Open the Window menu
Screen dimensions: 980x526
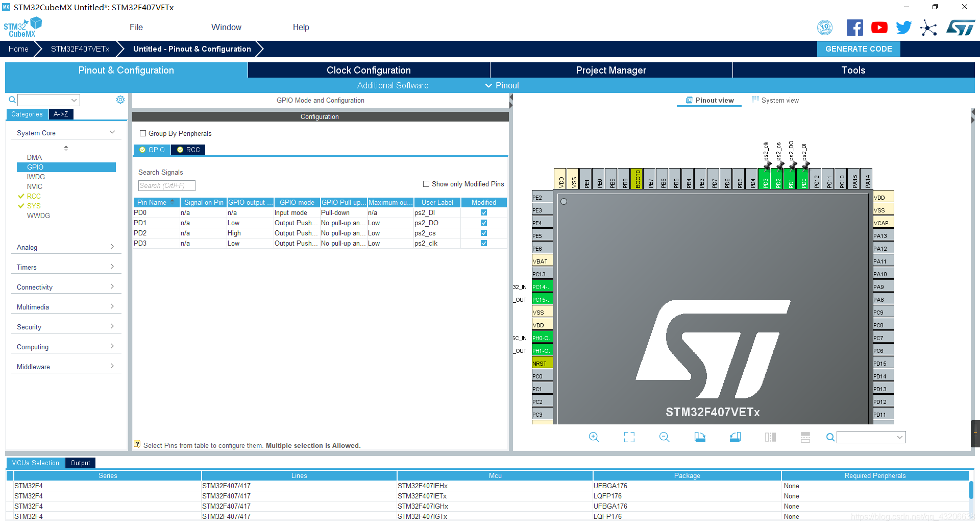(226, 28)
